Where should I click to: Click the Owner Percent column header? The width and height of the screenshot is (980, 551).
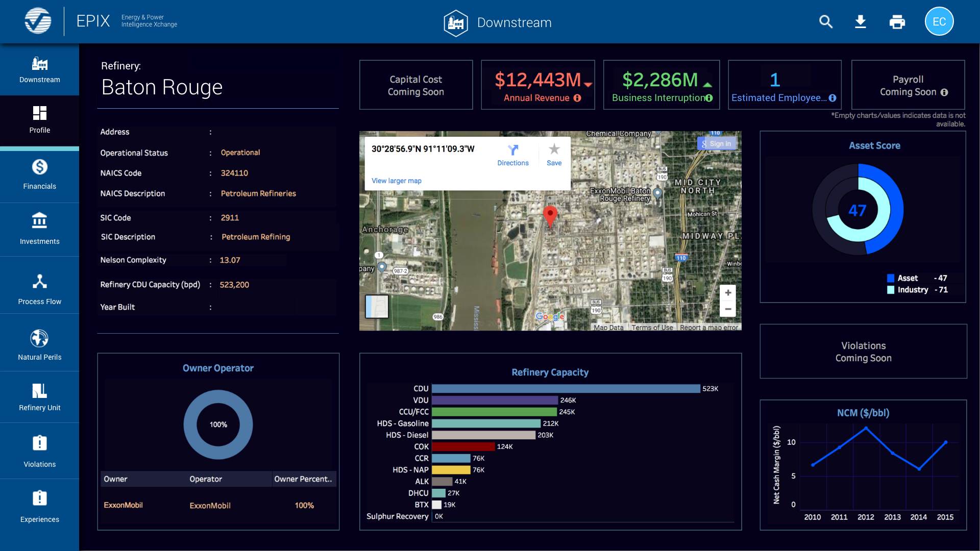303,479
